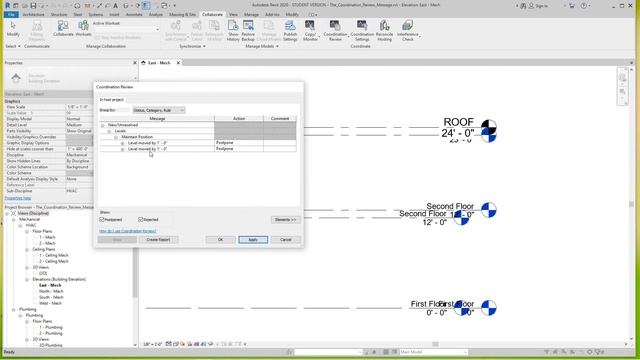Click the right Second Floor level marker
640x360 pixels.
click(x=489, y=210)
